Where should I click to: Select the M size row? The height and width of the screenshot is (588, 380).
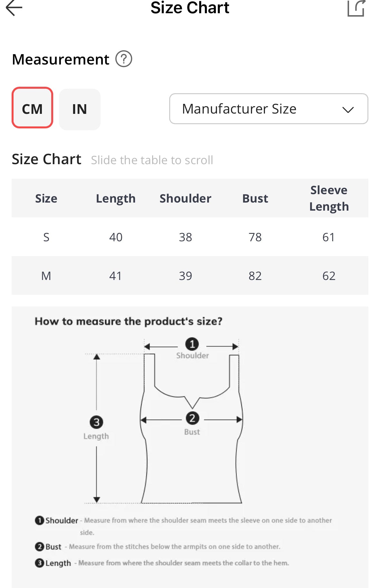[x=190, y=276]
